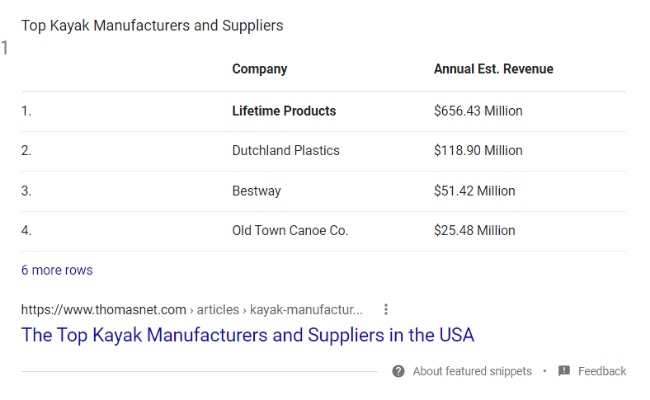Click the Bestway company name
Screen dimensions: 650x400
256,191
